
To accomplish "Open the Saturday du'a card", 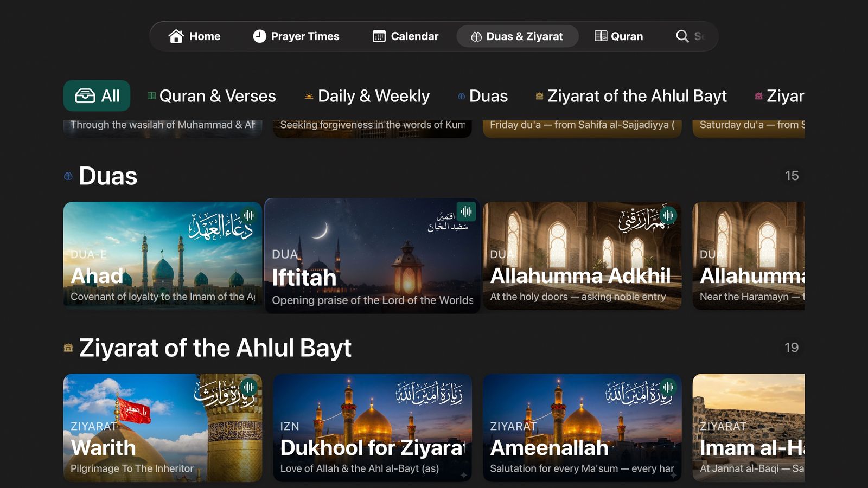I will click(749, 128).
